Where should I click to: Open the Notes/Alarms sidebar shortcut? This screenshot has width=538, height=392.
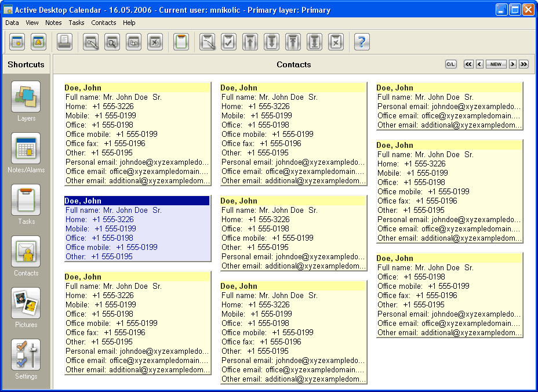(26, 148)
